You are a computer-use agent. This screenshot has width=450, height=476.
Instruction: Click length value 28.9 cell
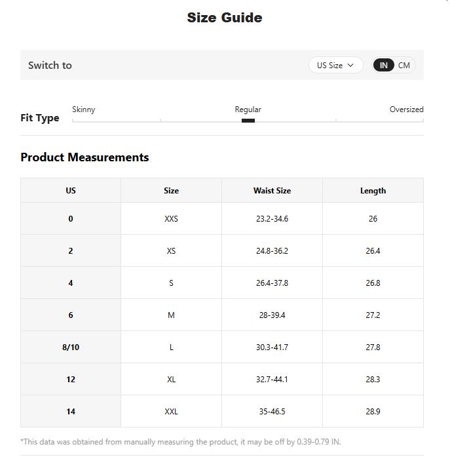[373, 412]
